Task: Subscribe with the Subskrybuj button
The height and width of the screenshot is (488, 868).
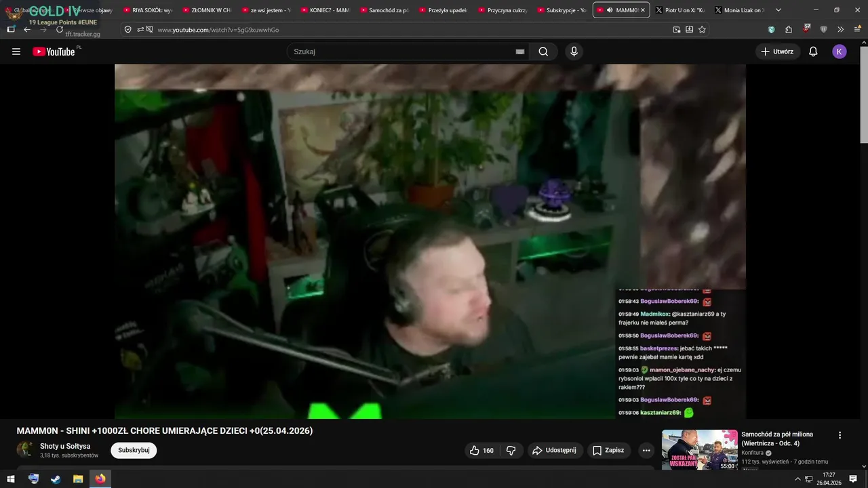Action: click(134, 450)
